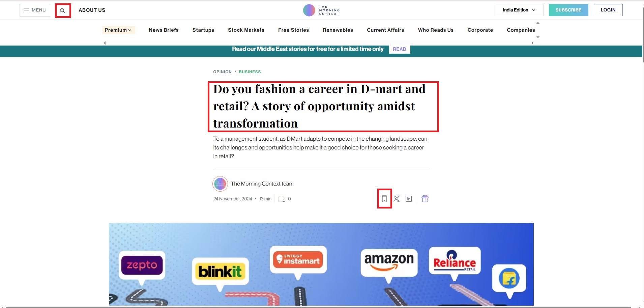Click READ on the Middle East banner

[400, 49]
